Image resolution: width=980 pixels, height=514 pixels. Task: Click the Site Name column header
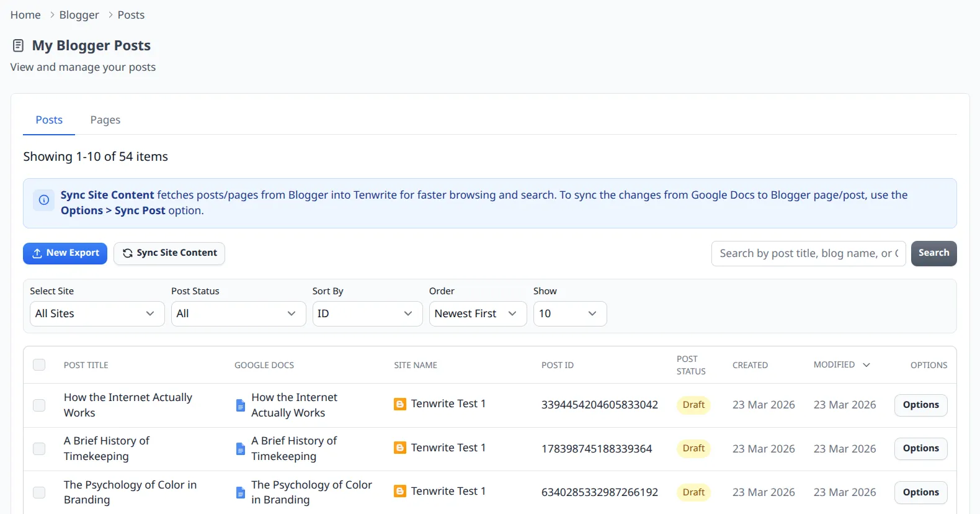pyautogui.click(x=416, y=365)
